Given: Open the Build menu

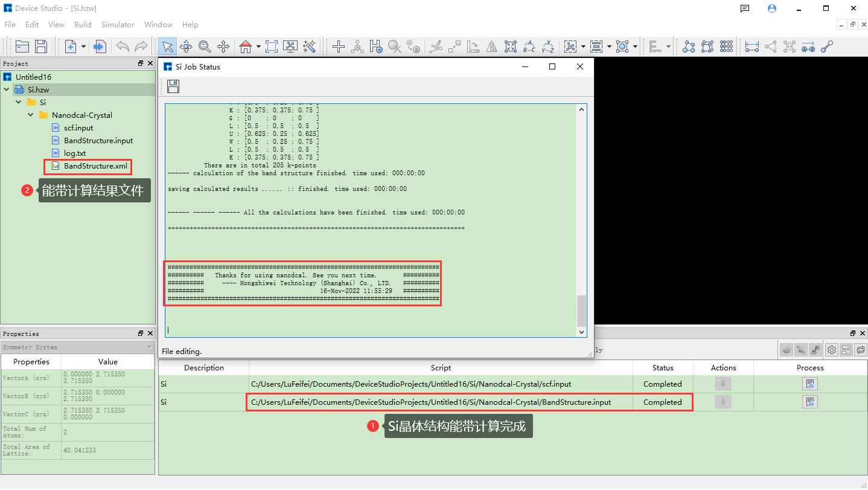Looking at the screenshot, I should tap(83, 25).
